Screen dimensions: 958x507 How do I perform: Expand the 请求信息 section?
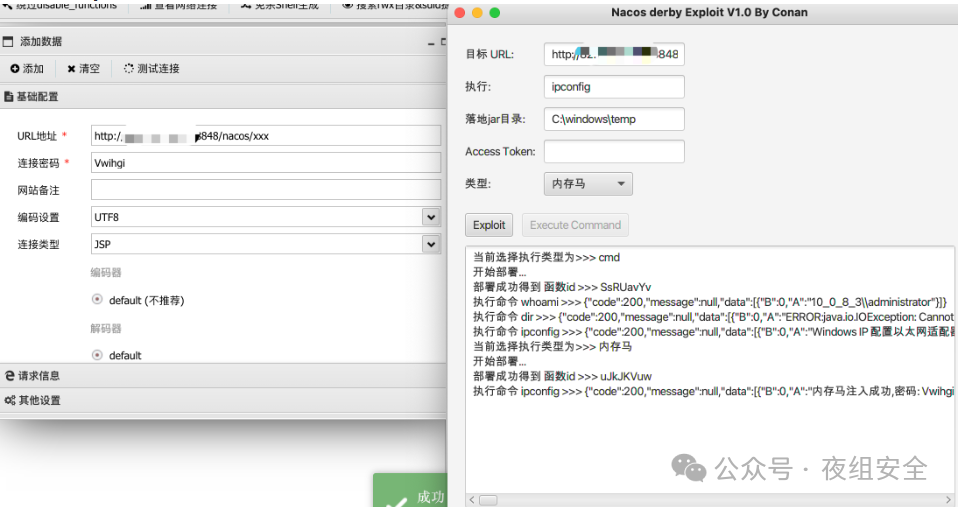pos(223,376)
